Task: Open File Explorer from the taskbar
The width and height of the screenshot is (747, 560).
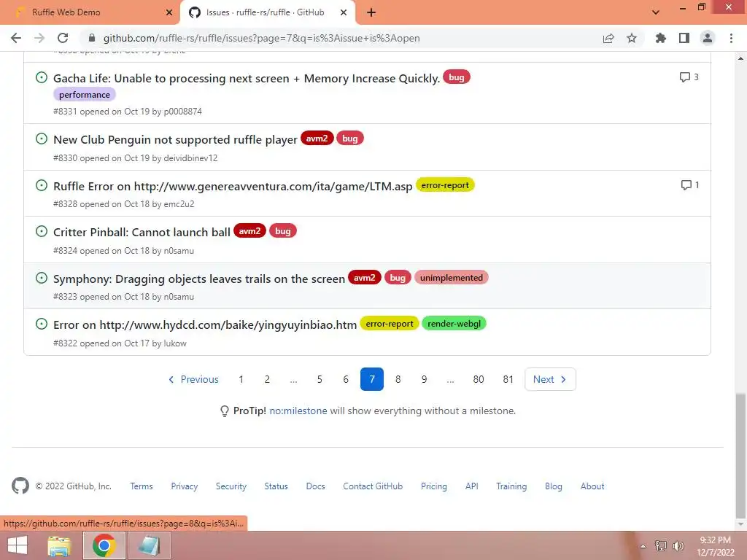Action: (x=60, y=545)
